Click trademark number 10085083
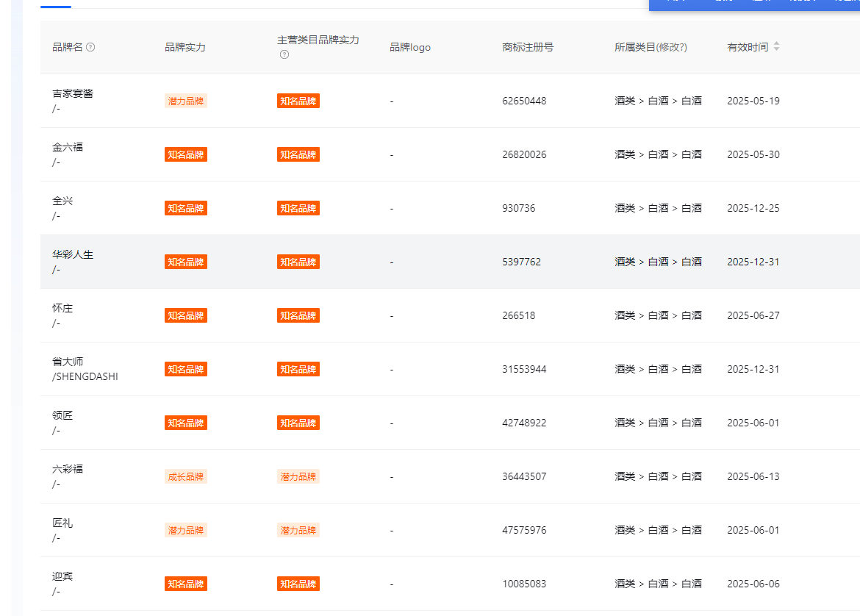Screen dimensions: 860x616 coord(524,584)
